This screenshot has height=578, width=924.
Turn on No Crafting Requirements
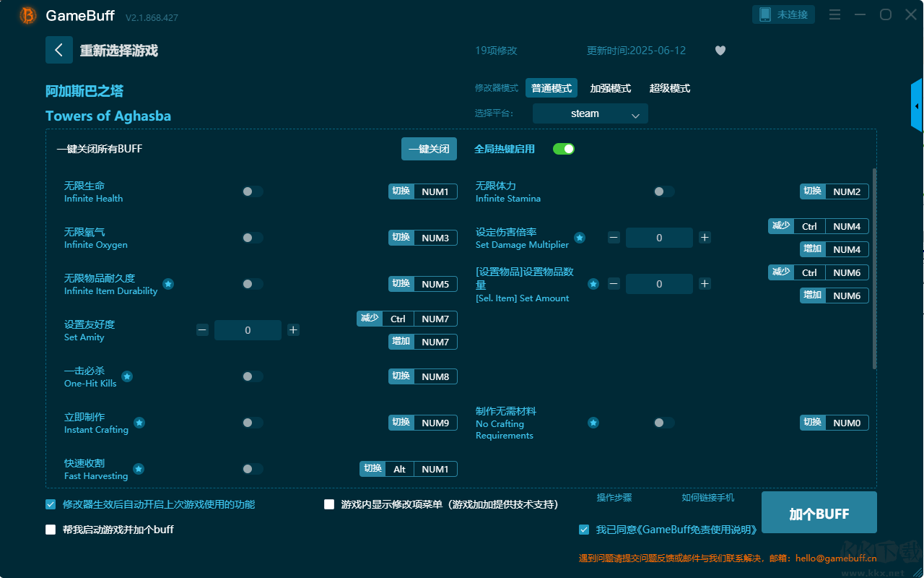coord(664,423)
